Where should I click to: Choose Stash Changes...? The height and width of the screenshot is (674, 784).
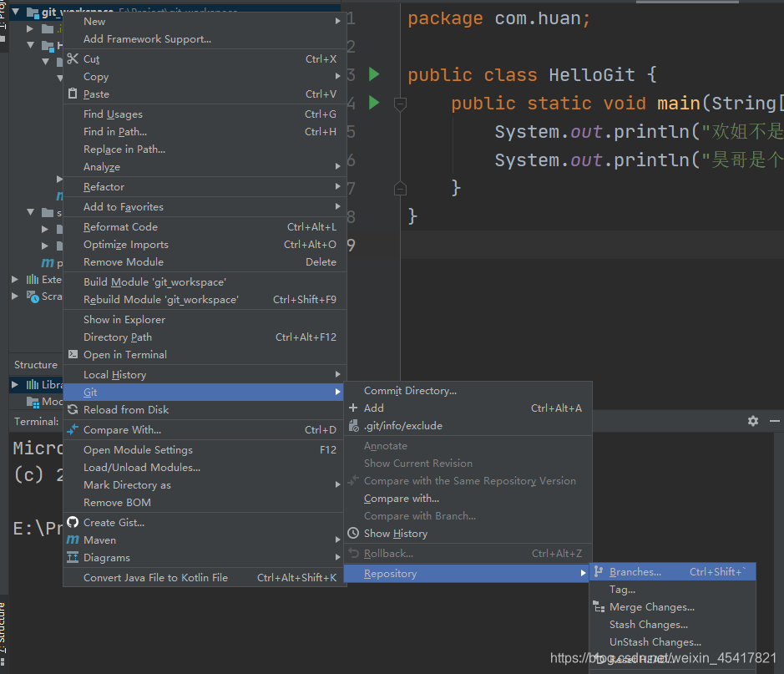tap(672, 624)
